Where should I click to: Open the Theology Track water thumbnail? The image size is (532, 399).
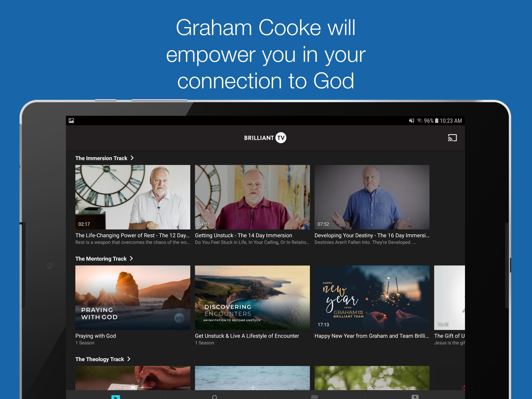coord(252,378)
